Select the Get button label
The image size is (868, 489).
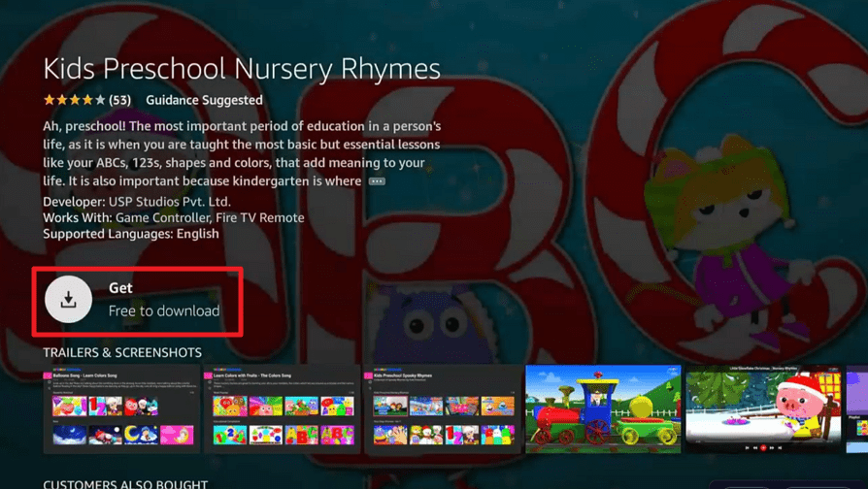point(120,287)
